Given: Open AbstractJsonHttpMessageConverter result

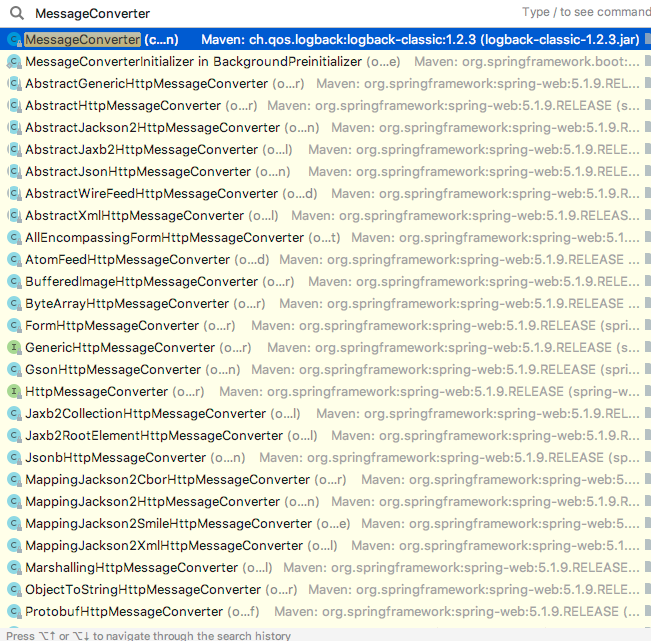Looking at the screenshot, I should [x=326, y=171].
